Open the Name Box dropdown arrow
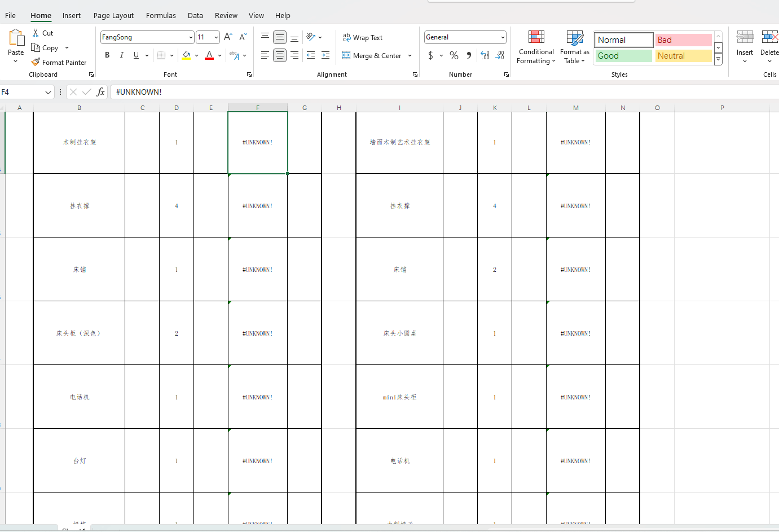Viewport: 779px width, 532px height. click(49, 92)
